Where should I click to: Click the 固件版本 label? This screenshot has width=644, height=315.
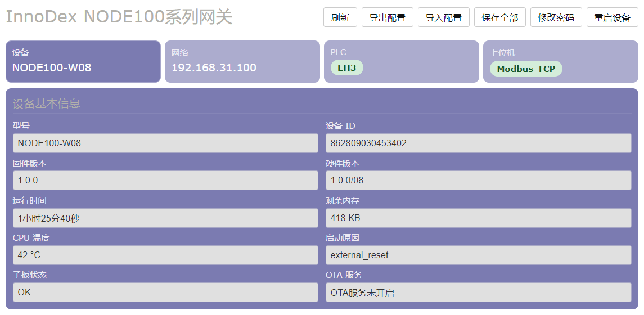(x=30, y=164)
